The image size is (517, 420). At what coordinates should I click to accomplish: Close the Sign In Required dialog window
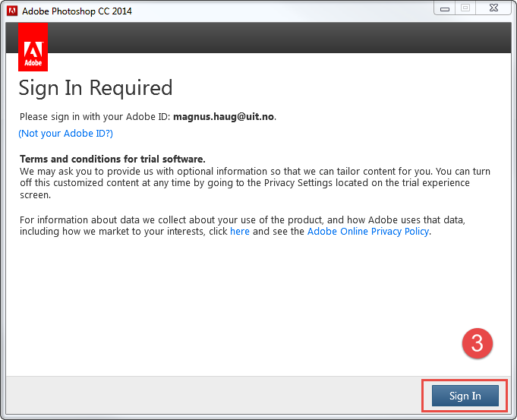[x=493, y=8]
